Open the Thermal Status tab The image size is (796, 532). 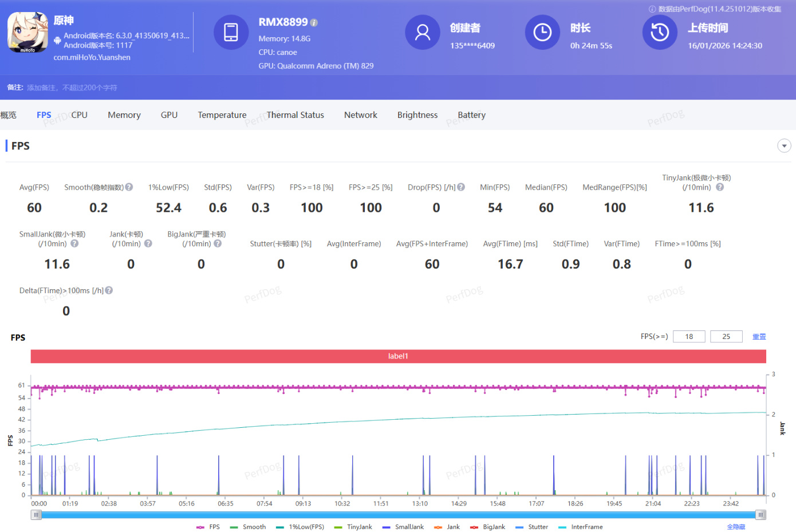pos(295,115)
